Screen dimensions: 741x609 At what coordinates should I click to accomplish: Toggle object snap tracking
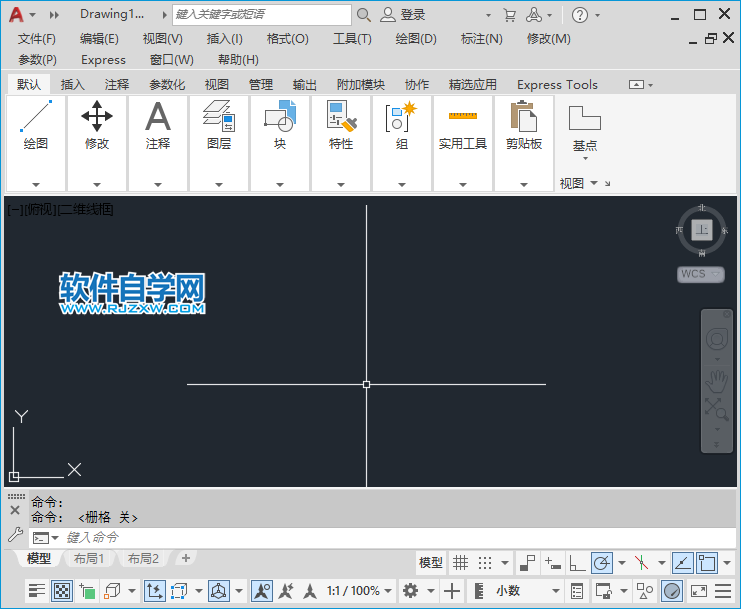coord(683,563)
